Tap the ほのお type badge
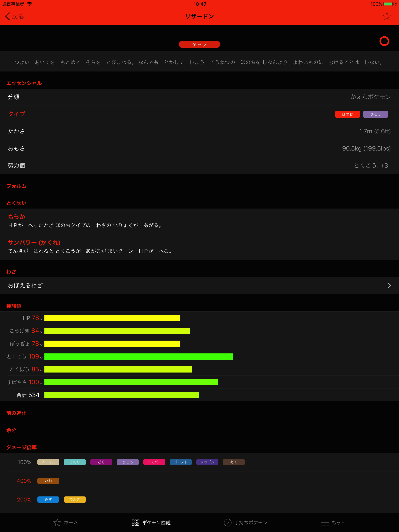Viewport: 399px width, 532px height. point(347,114)
